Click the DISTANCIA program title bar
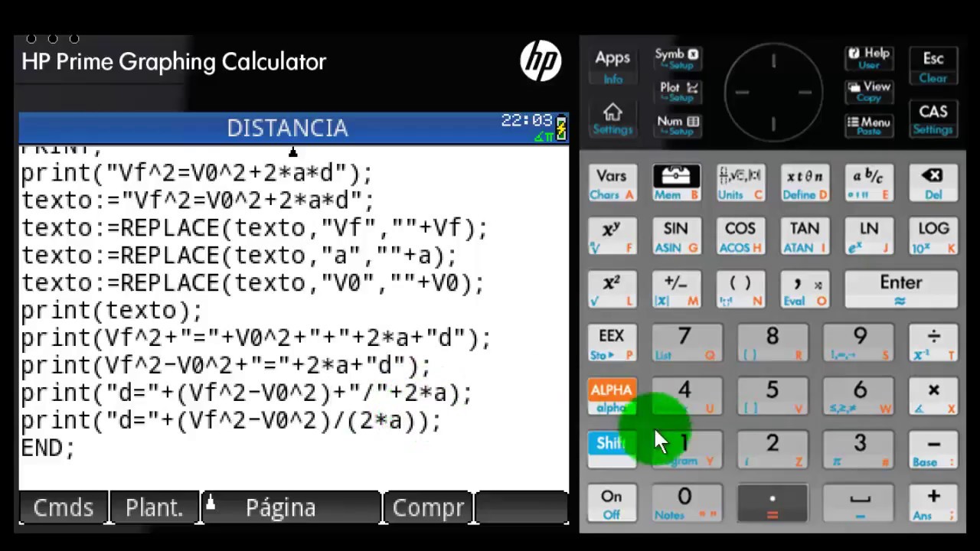Image resolution: width=980 pixels, height=551 pixels. coord(293,128)
